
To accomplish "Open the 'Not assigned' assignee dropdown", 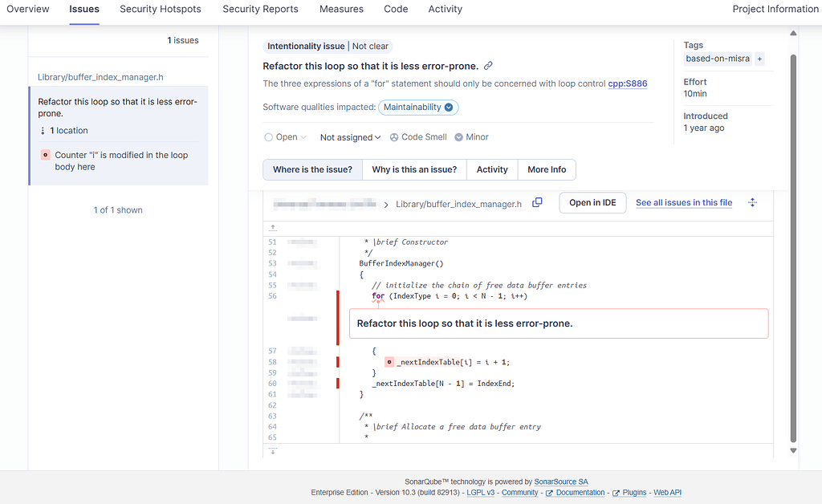I will pyautogui.click(x=350, y=136).
